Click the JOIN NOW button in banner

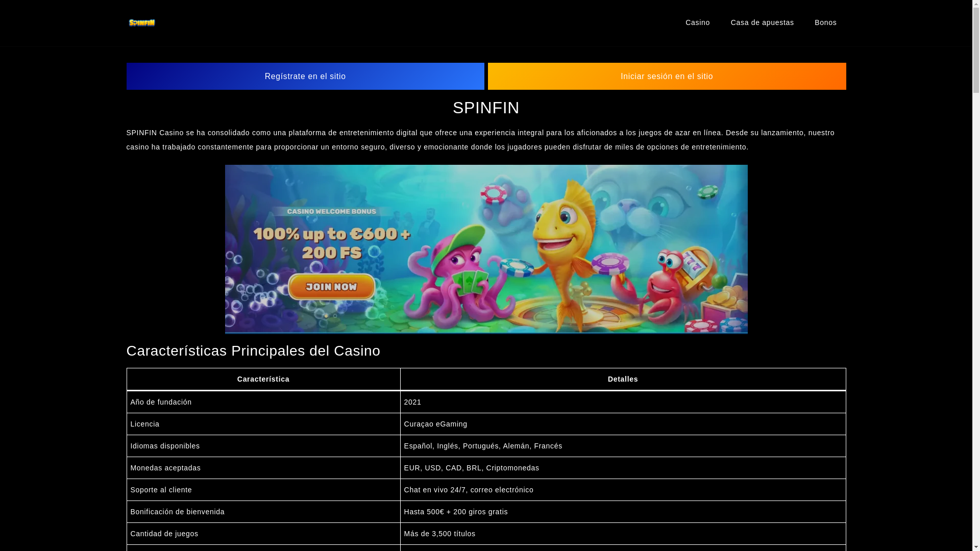(331, 287)
